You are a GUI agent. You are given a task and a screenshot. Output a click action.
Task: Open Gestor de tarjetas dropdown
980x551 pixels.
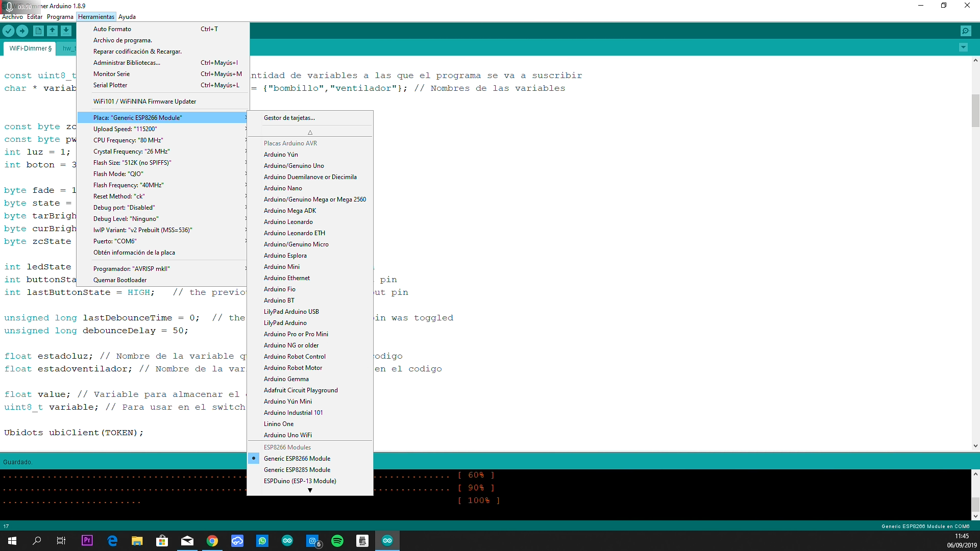click(x=289, y=117)
